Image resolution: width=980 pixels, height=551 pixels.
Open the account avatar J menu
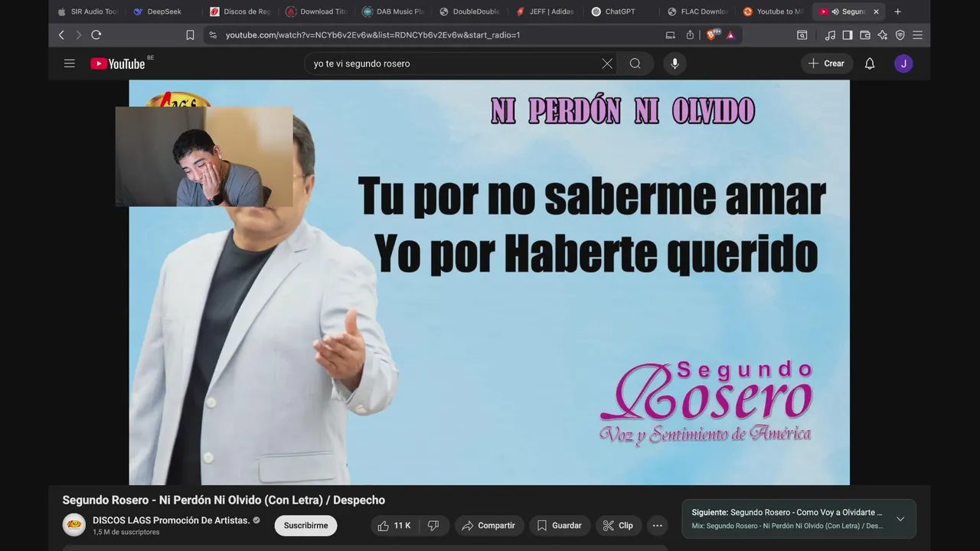(x=903, y=64)
